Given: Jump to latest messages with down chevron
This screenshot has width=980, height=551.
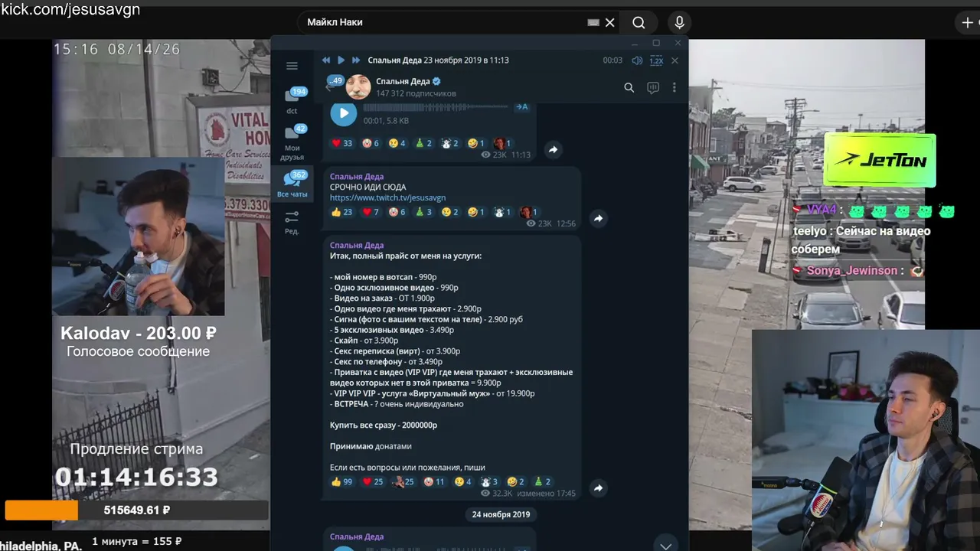Looking at the screenshot, I should 665,545.
